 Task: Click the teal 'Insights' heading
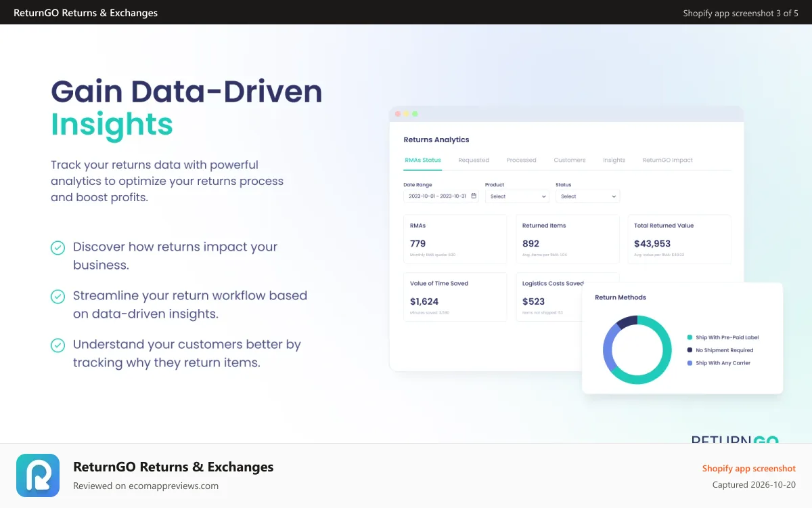(x=112, y=125)
